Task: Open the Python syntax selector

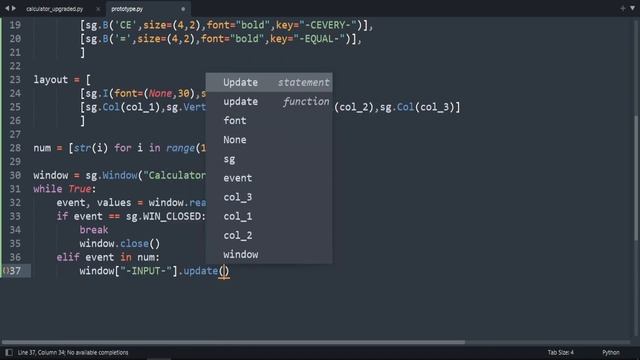Action: [x=611, y=352]
